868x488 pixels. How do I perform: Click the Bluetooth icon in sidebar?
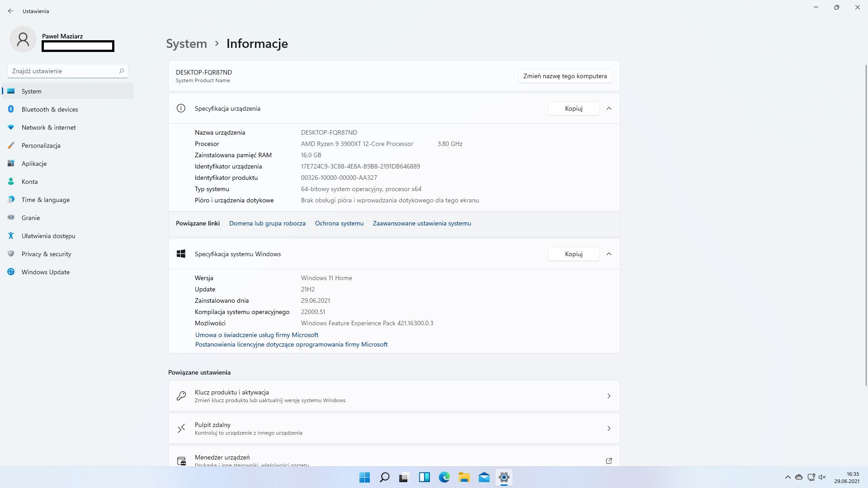pyautogui.click(x=11, y=109)
